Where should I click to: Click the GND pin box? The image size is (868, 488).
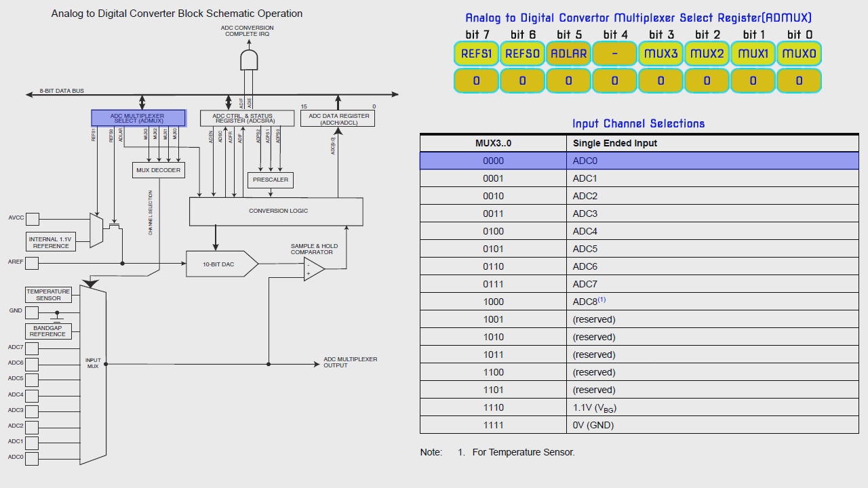click(x=33, y=312)
